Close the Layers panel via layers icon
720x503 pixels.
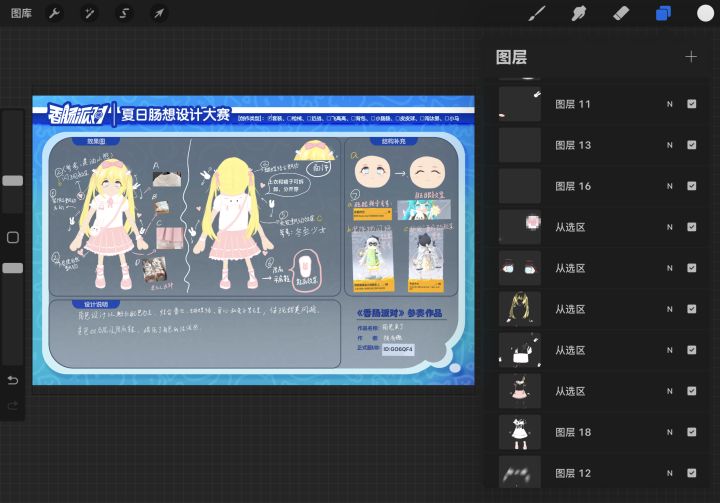click(663, 13)
